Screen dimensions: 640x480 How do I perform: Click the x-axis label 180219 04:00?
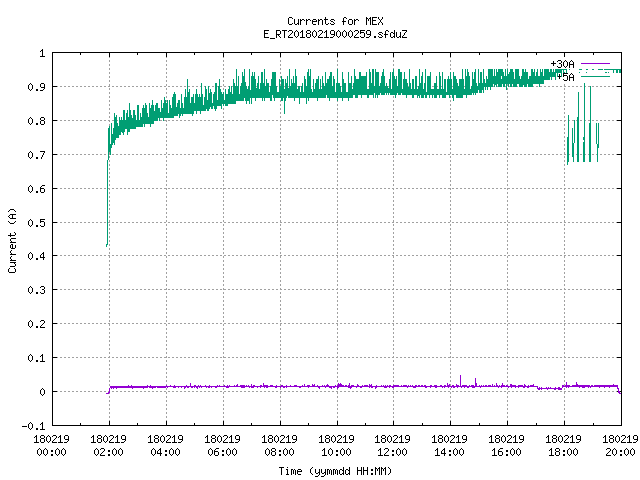165,445
